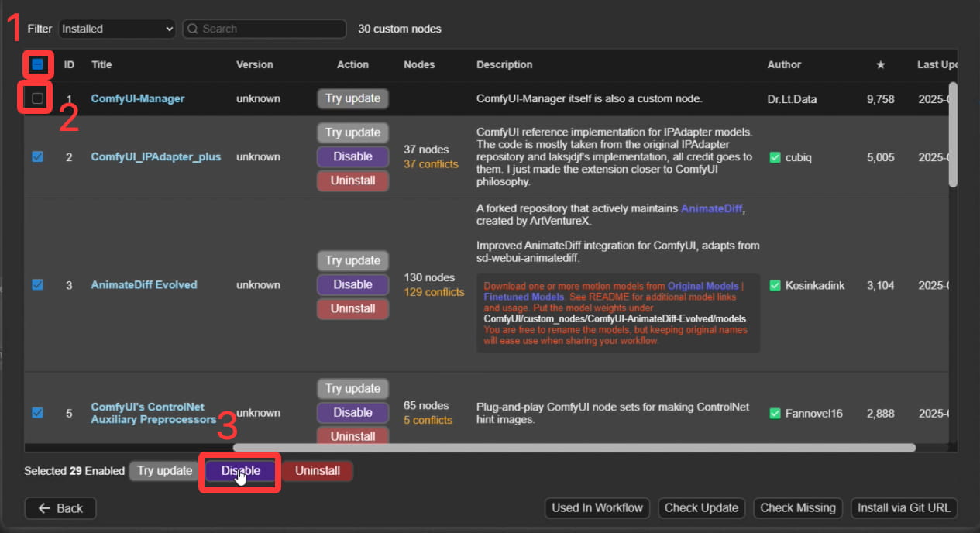Click the 2,888 star count cell
This screenshot has width=980, height=533.
(x=881, y=413)
